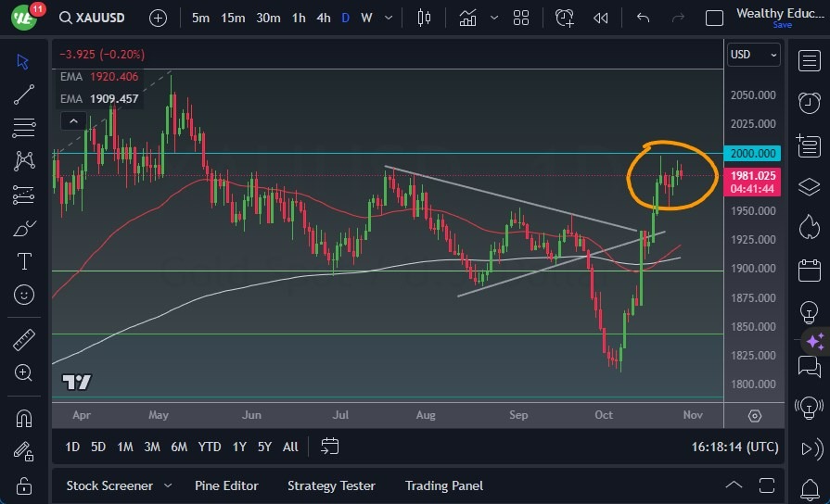Screen dimensions: 830x504
Task: Open the Trading Panel tab
Action: (444, 485)
